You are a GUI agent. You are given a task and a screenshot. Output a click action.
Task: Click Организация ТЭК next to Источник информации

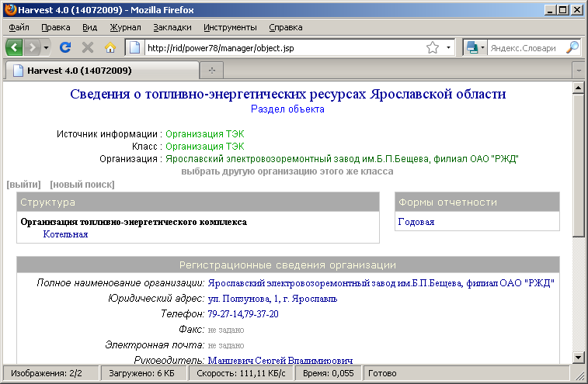[x=205, y=133]
